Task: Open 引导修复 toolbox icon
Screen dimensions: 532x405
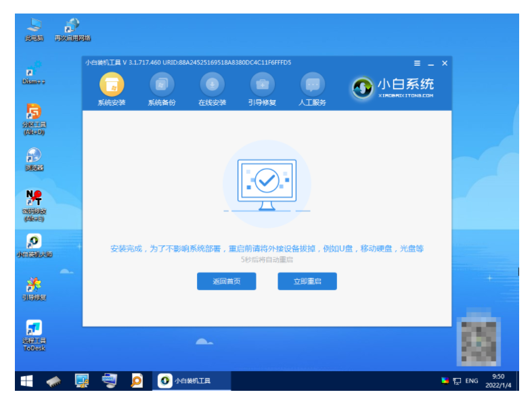Action: [262, 85]
